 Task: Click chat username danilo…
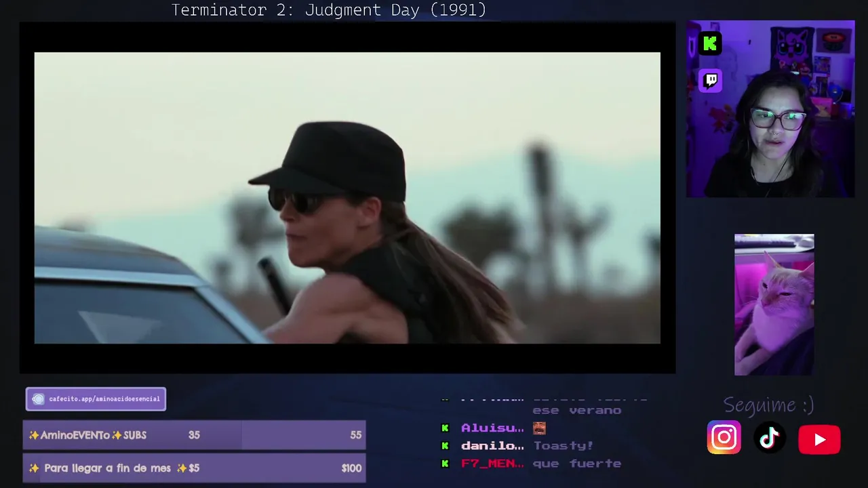pos(492,446)
